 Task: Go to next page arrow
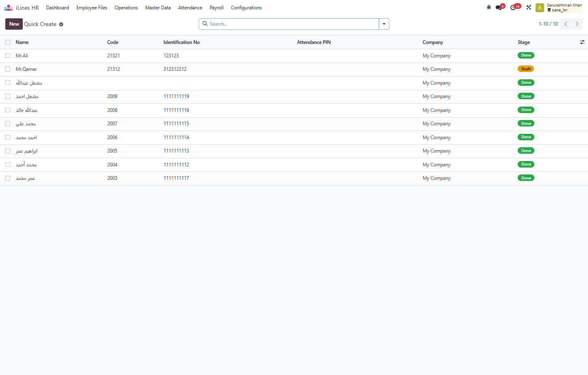[x=577, y=24]
